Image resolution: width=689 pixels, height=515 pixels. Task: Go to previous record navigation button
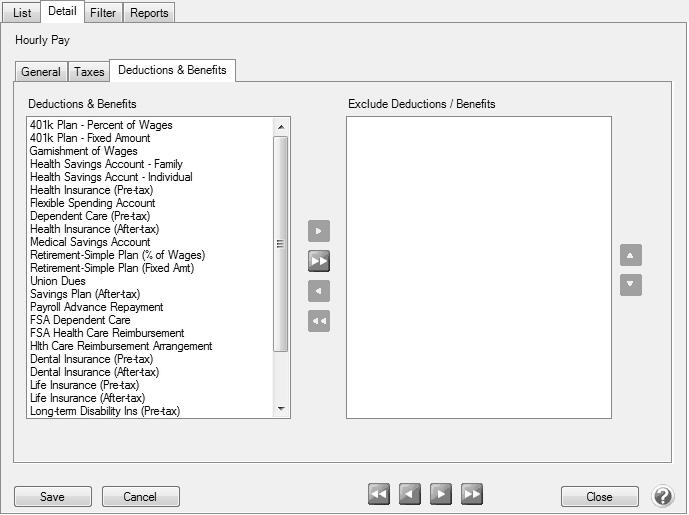(x=410, y=495)
